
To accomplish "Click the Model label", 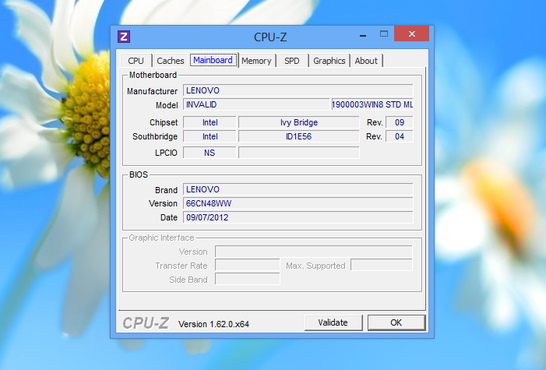I will pos(166,105).
